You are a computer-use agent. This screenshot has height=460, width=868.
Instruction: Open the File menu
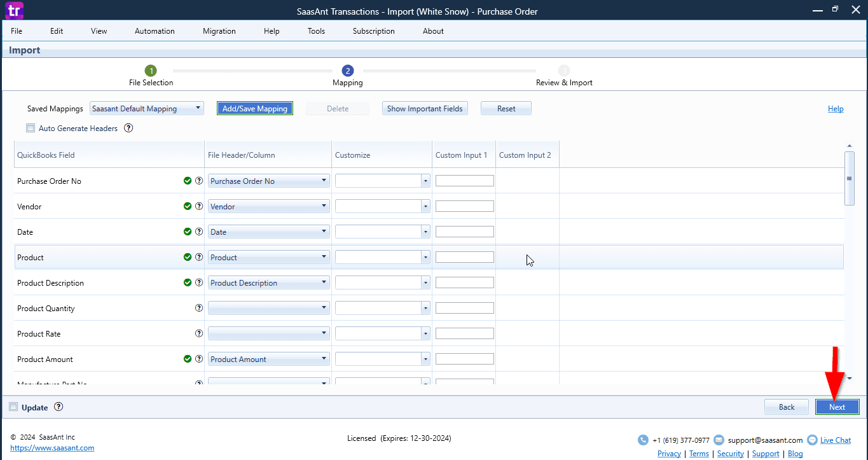pyautogui.click(x=17, y=31)
